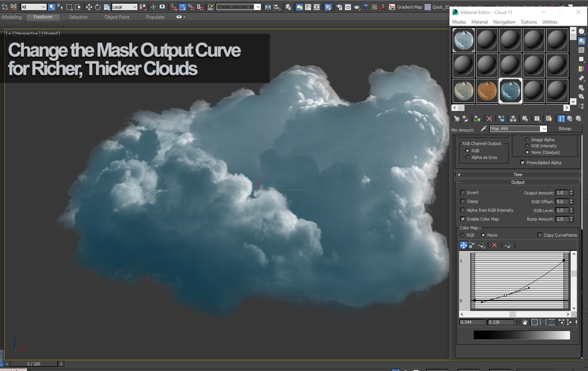Screen dimensions: 588x371
Task: Select the orange cloud material sample slot
Action: click(487, 91)
